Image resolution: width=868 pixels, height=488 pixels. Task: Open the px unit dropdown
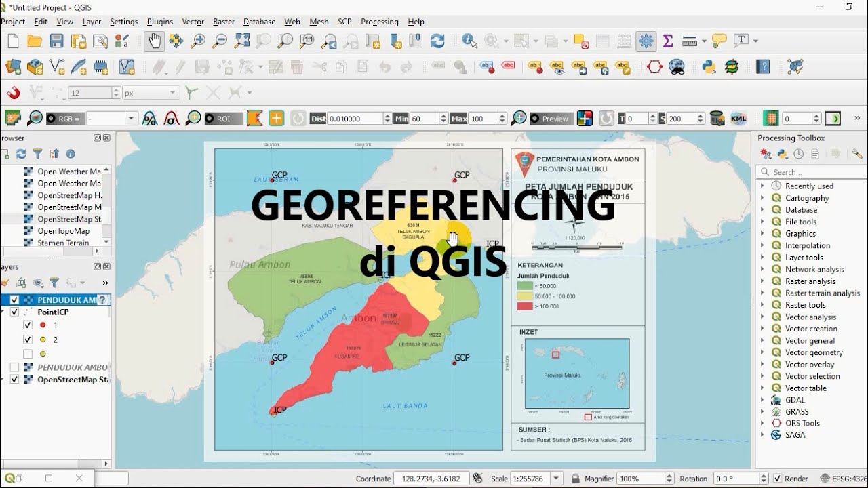click(x=151, y=93)
